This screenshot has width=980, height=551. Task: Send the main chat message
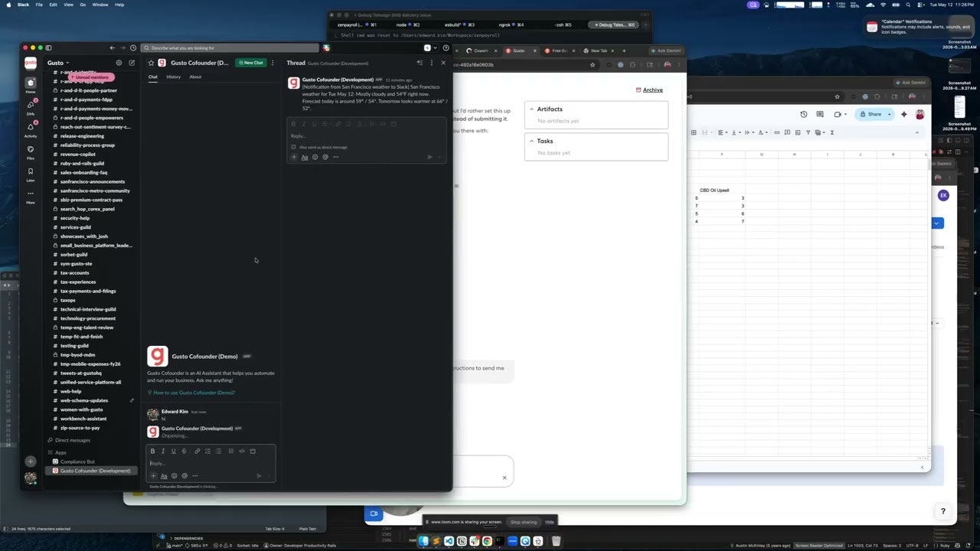259,476
